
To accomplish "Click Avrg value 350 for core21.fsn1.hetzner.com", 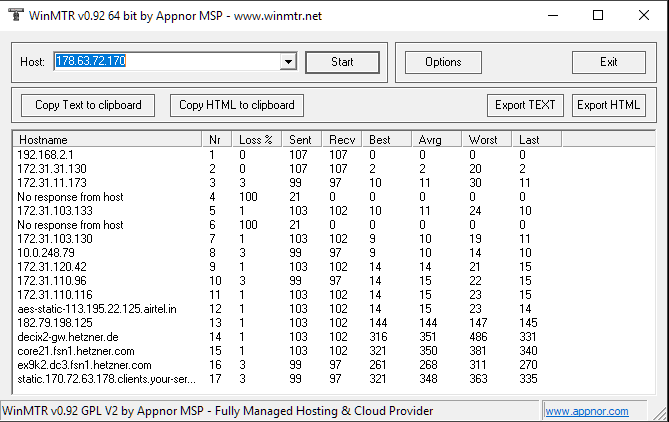I will click(x=428, y=351).
